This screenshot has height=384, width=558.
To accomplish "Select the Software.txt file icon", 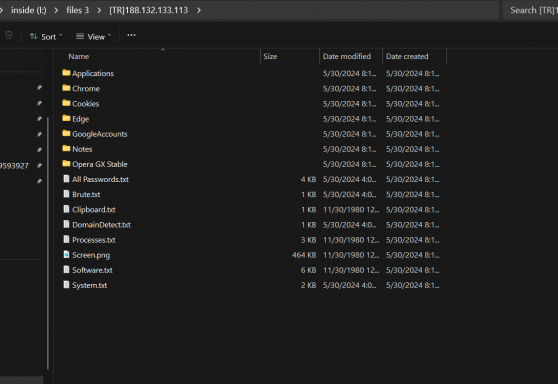I will click(x=66, y=269).
